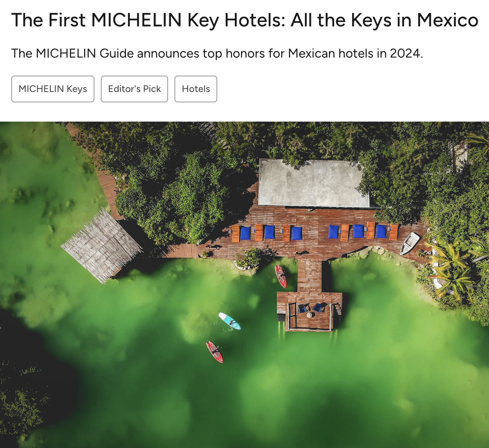489x448 pixels.
Task: Click the aerial lagoon hero photo
Action: coord(244,285)
